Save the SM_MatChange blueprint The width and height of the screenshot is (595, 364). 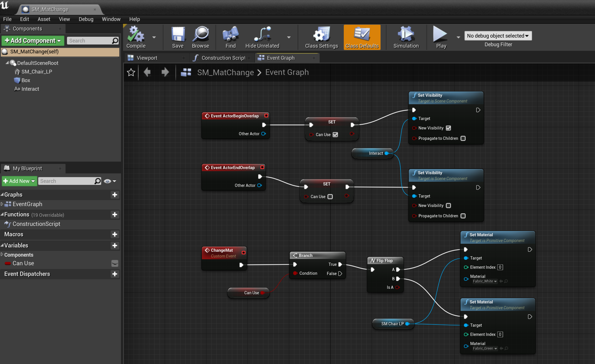(178, 37)
